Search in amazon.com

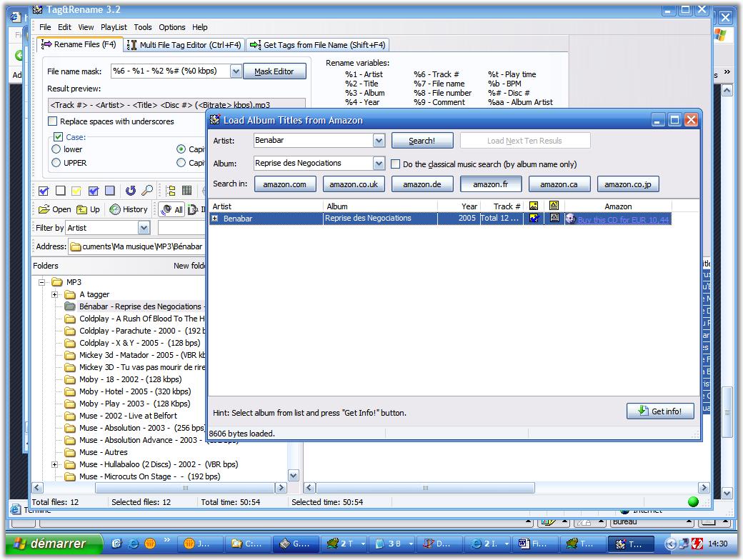pos(285,184)
